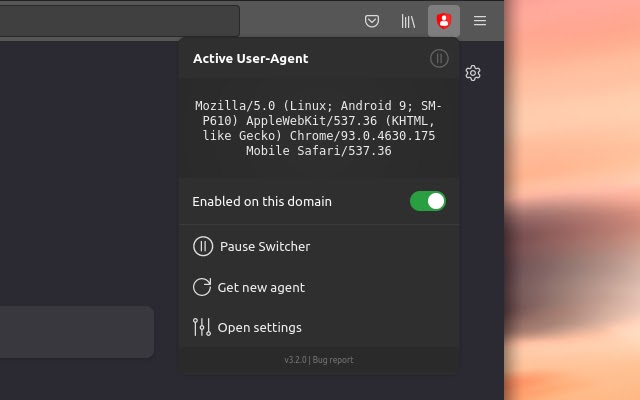Click the Active User-Agent heading
This screenshot has width=640, height=400.
point(251,59)
